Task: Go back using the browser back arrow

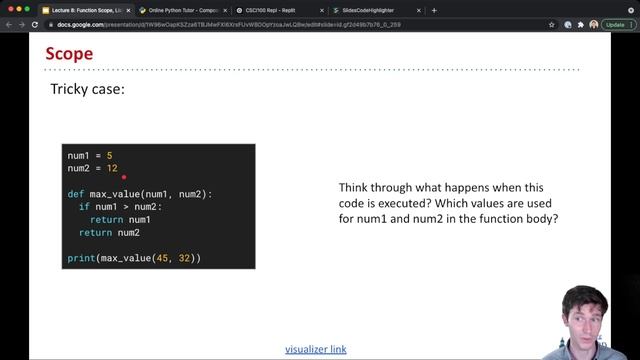Action: [9, 25]
